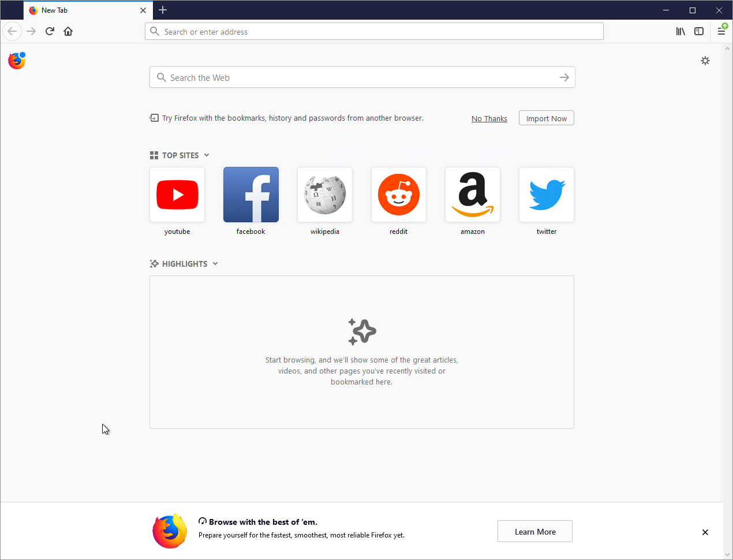This screenshot has height=560, width=733.
Task: Go to the home page
Action: coord(68,31)
